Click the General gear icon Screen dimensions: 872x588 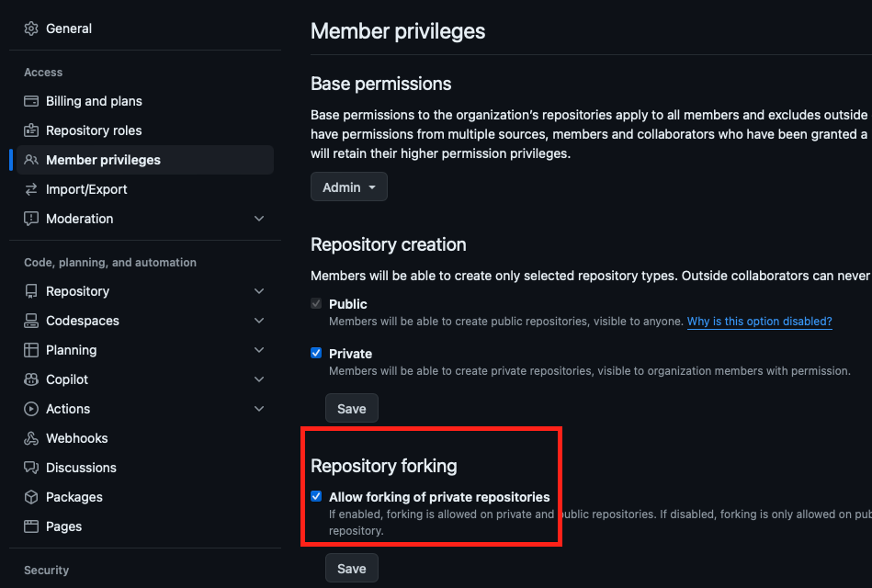coord(31,28)
